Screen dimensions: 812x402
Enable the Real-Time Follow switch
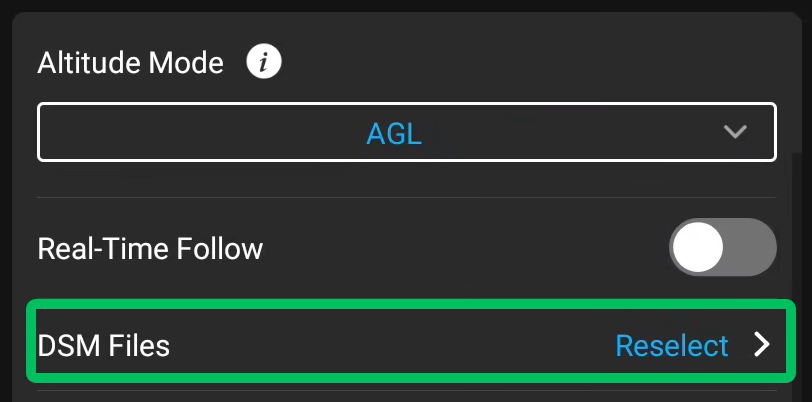click(x=723, y=247)
